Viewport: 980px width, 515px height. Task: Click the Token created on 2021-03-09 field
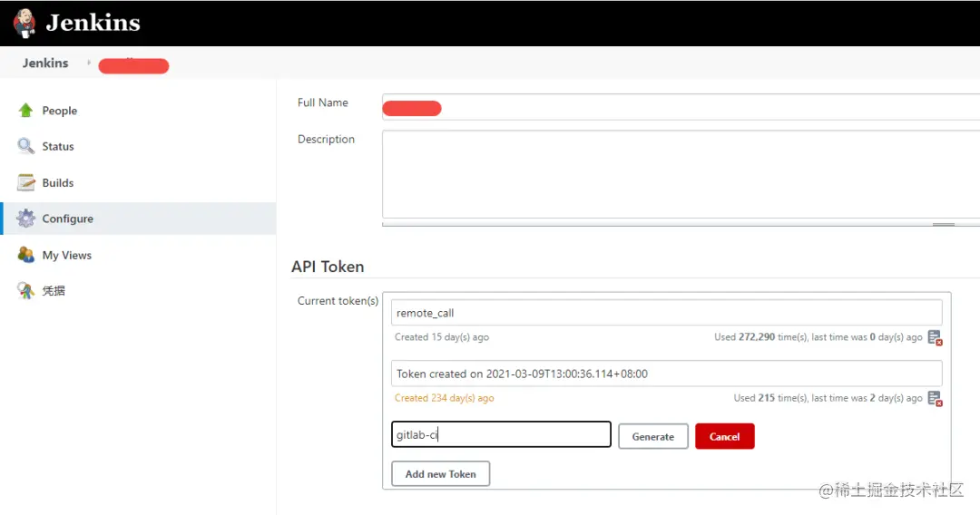click(x=666, y=374)
